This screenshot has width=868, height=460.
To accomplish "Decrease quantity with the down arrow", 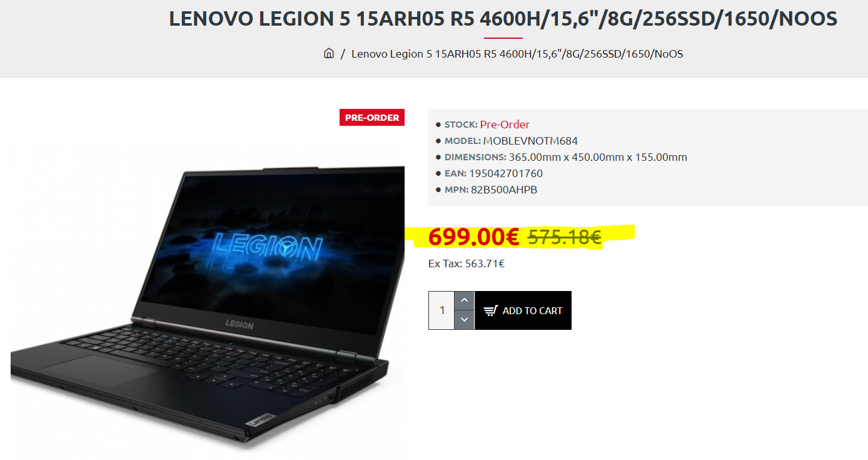I will point(464,320).
